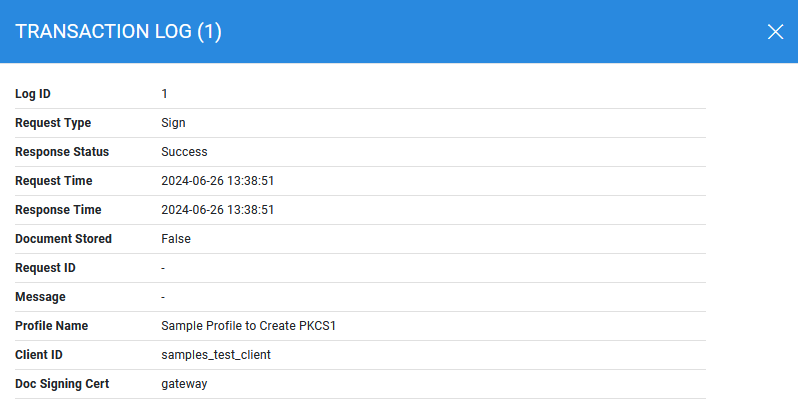Screen dimensions: 798x414
Task: Close the Transaction Log dialog
Action: pos(775,31)
